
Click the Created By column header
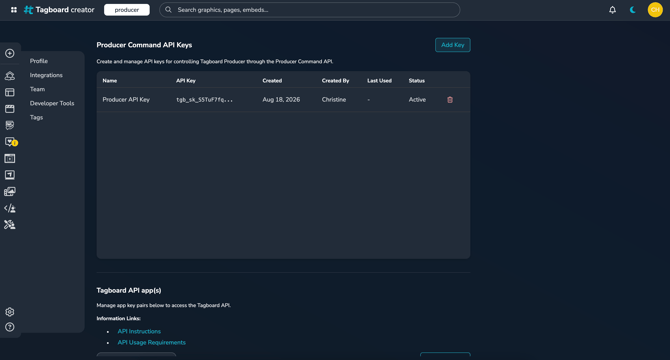click(335, 81)
